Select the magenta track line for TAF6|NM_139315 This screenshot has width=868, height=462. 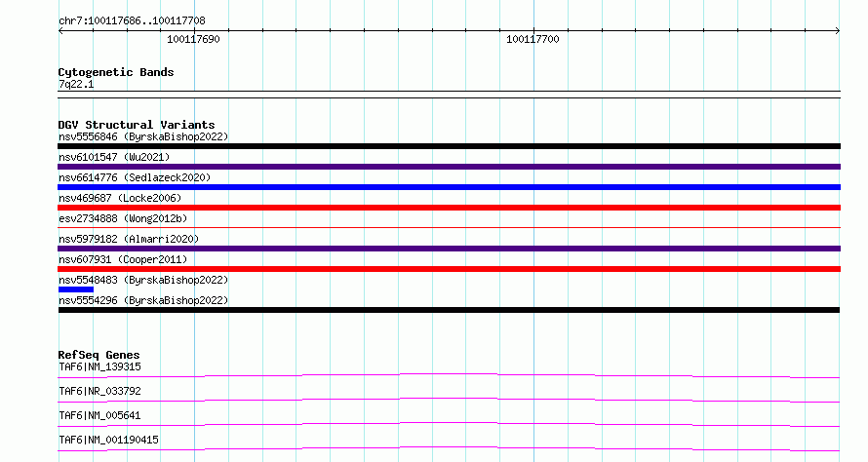[x=449, y=375]
